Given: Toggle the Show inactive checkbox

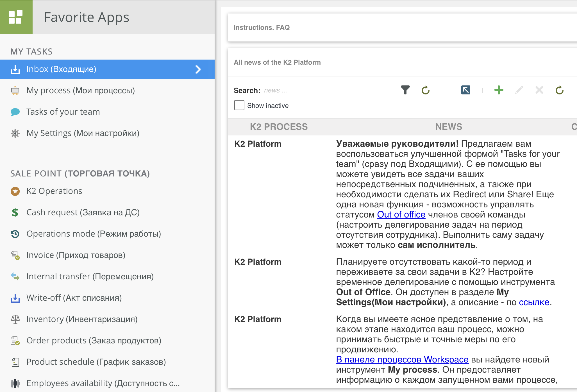Looking at the screenshot, I should coord(239,105).
